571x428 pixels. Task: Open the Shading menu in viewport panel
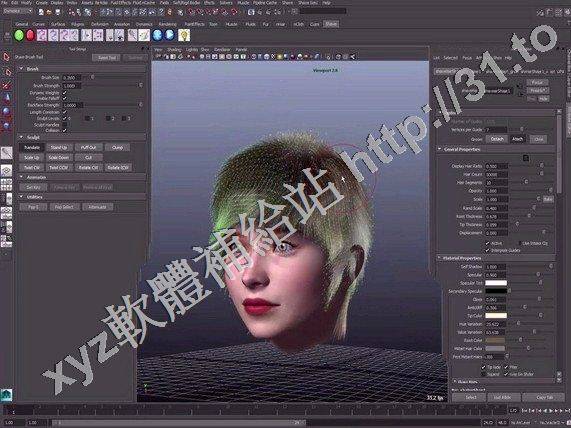click(174, 50)
